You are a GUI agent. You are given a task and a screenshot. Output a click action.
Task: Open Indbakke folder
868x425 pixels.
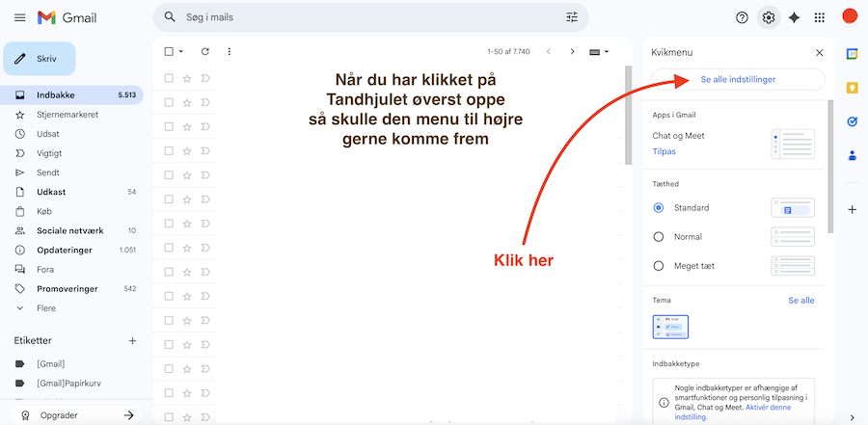point(72,95)
